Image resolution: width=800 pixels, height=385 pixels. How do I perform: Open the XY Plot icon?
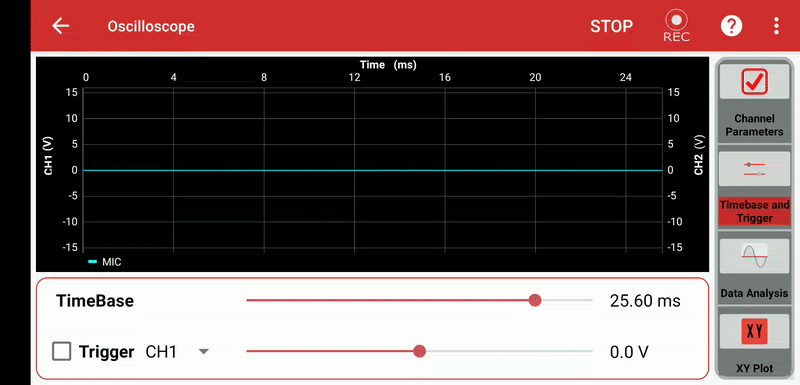point(754,332)
